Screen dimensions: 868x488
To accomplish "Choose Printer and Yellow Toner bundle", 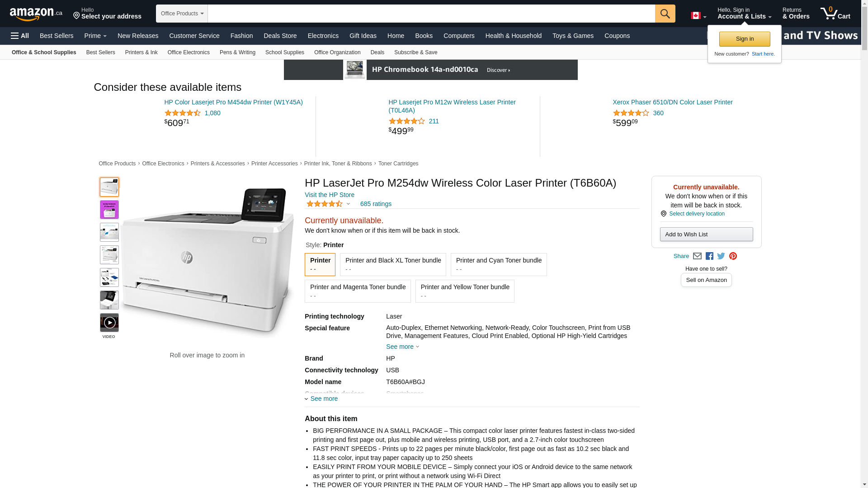I will pos(465,291).
